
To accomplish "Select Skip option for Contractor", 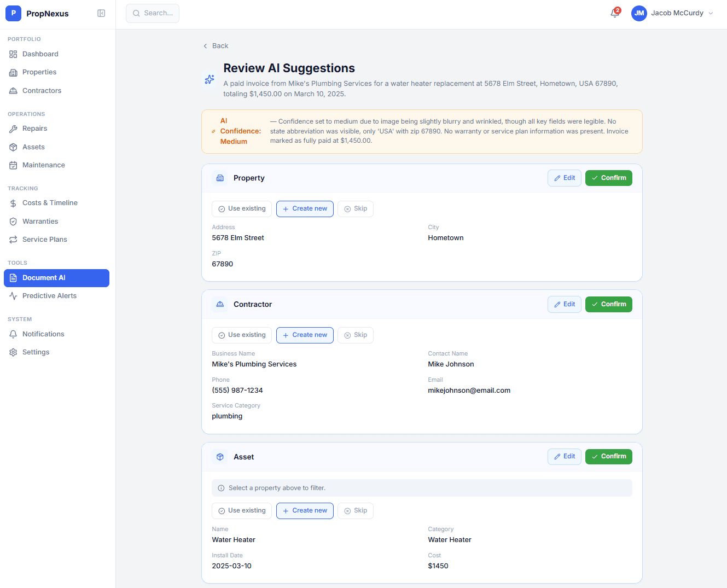I will [x=356, y=335].
